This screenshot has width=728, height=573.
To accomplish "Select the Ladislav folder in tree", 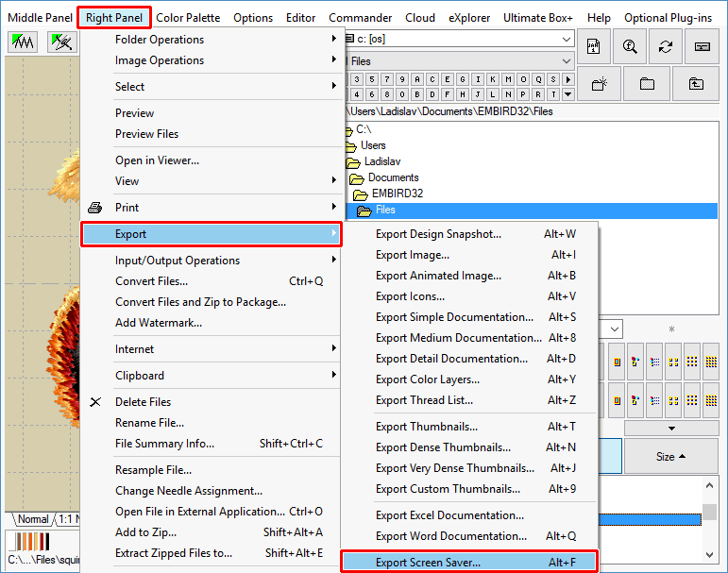I will click(381, 161).
